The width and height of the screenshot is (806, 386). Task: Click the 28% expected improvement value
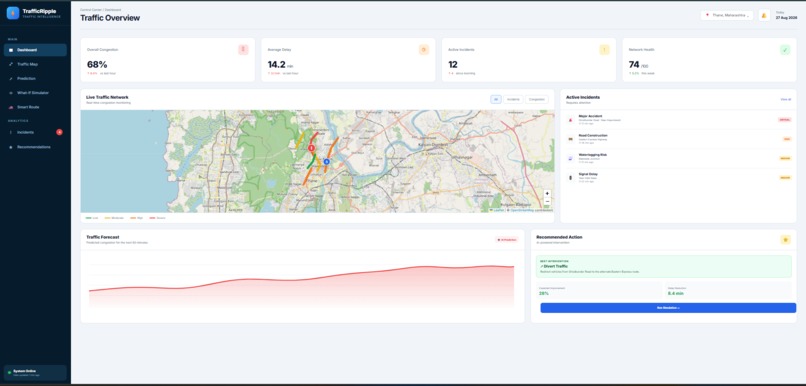[x=543, y=293]
